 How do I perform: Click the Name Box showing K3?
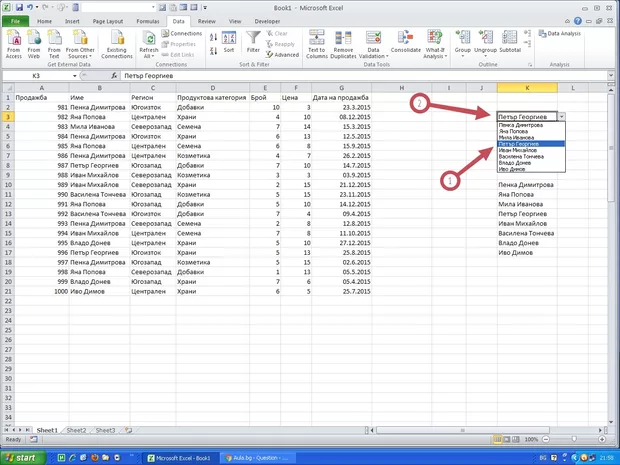coord(36,76)
